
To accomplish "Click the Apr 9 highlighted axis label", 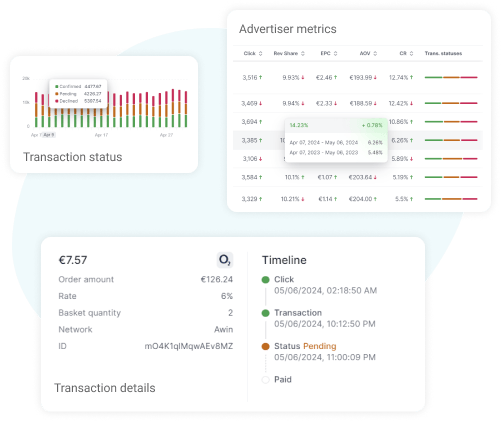I will click(x=49, y=135).
